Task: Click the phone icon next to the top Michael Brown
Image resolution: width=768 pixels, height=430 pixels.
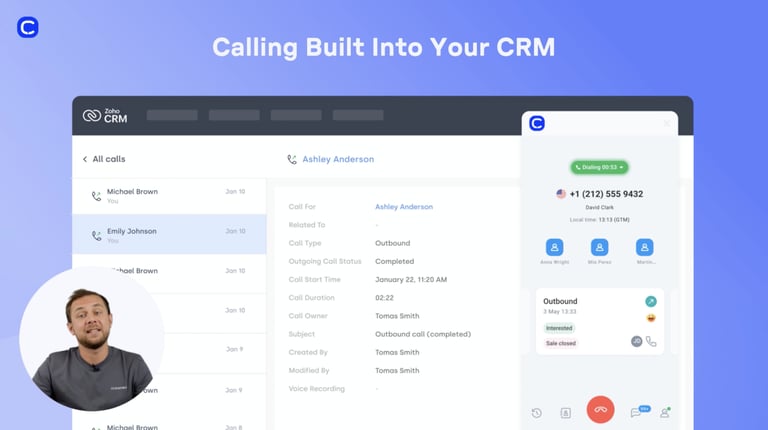Action: [x=96, y=196]
